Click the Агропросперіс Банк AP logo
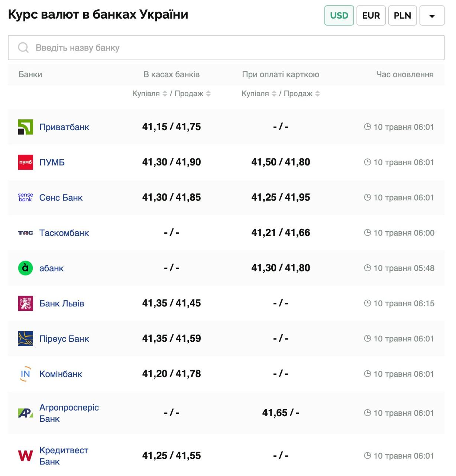Screen dimensions: 456x476 tap(25, 413)
